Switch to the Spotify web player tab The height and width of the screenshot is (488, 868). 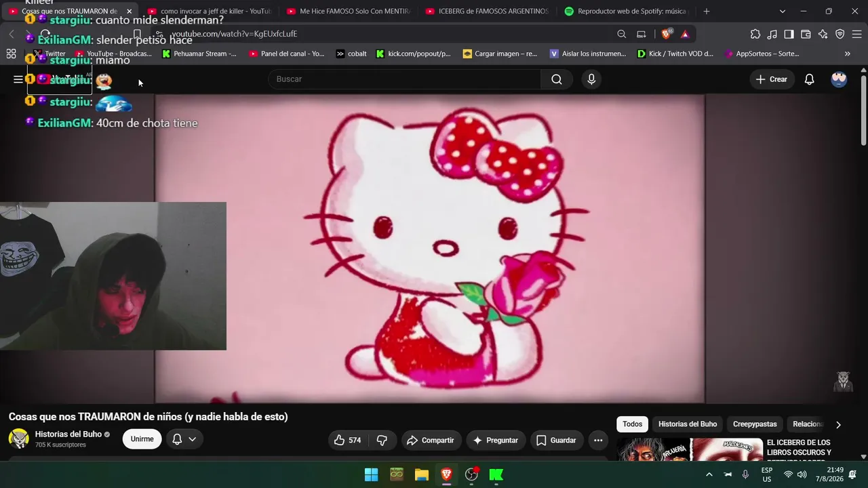click(x=626, y=12)
